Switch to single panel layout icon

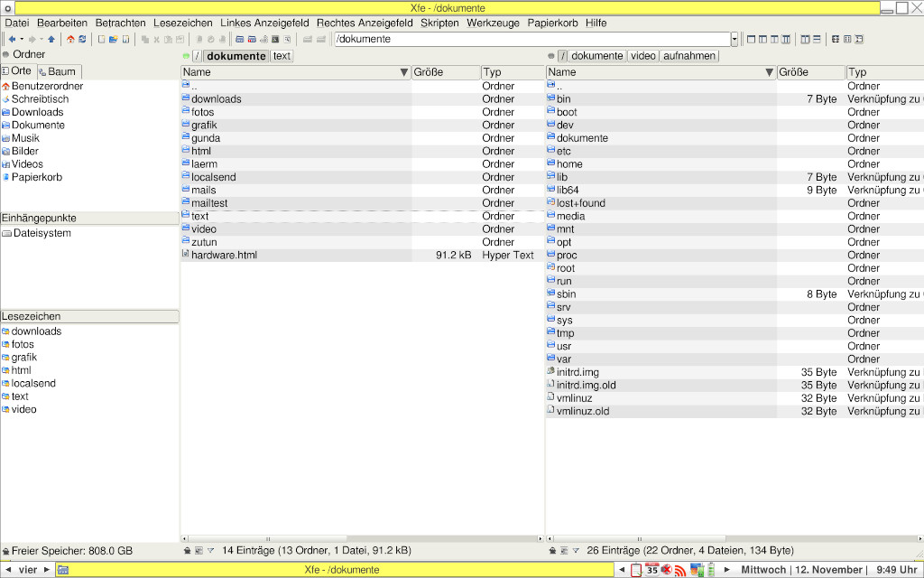click(x=751, y=39)
